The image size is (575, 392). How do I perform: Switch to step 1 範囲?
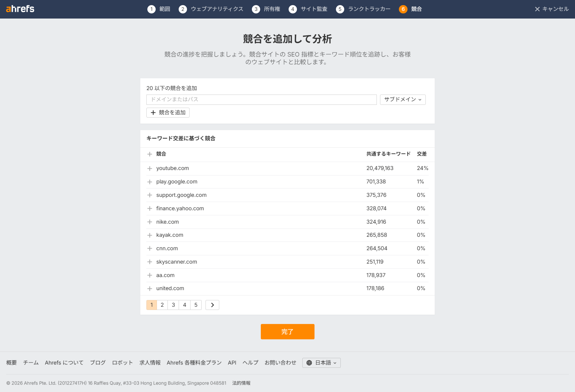coord(159,9)
